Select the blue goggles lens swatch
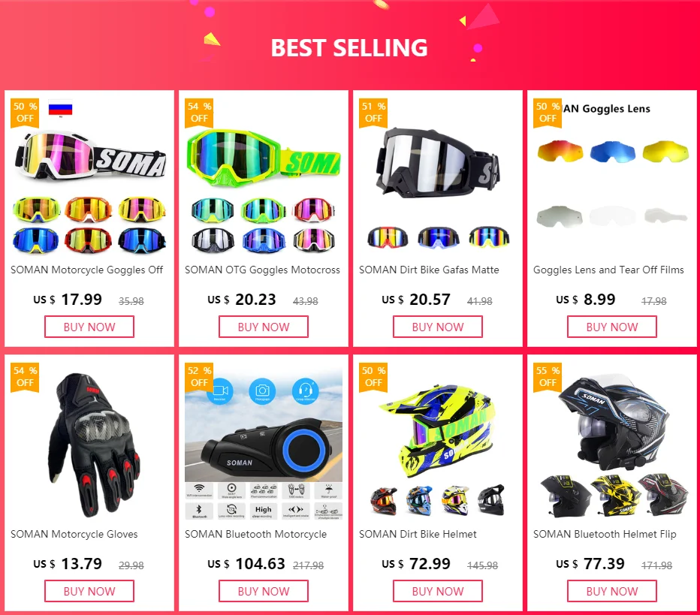 (x=612, y=152)
